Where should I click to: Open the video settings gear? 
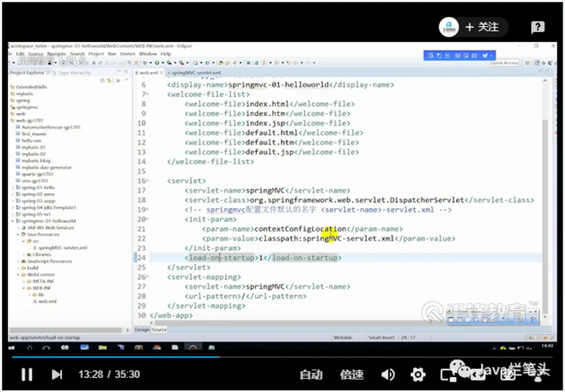click(418, 375)
